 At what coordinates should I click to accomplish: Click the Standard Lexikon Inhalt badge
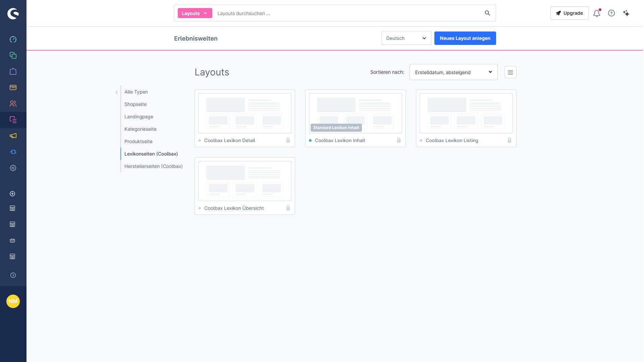[x=336, y=128]
